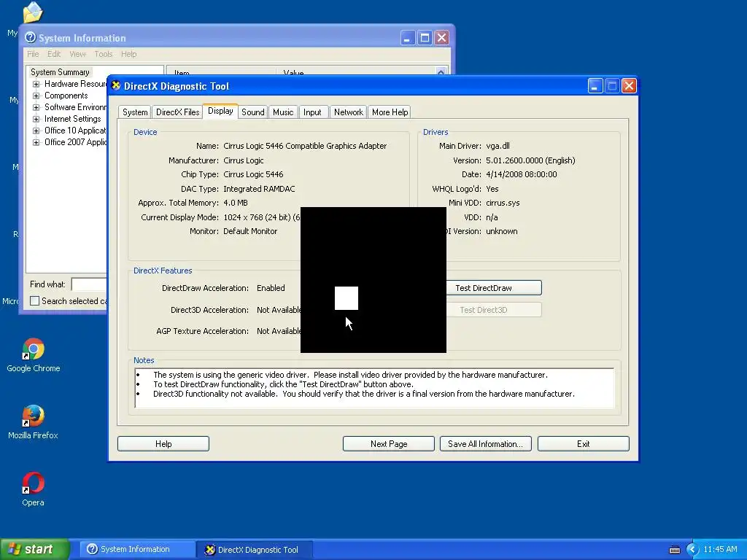Image resolution: width=747 pixels, height=560 pixels.
Task: Click the cirrus.sys Mini VDD value
Action: coord(503,203)
